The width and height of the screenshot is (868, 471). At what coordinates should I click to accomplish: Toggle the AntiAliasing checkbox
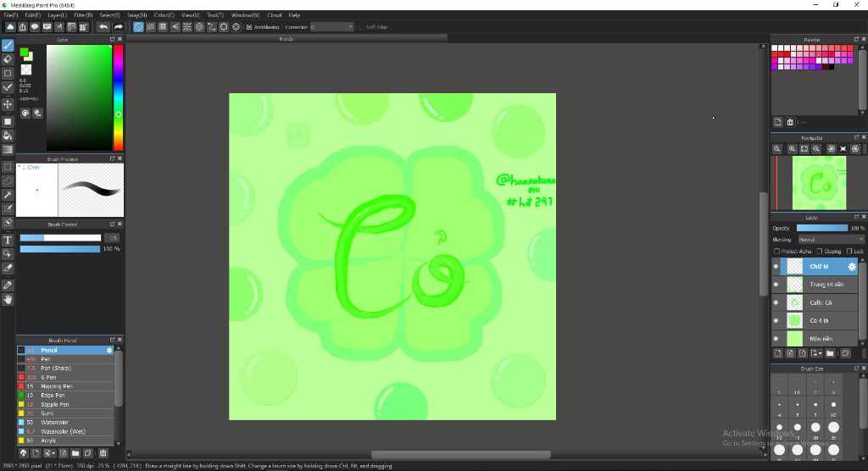click(x=249, y=27)
